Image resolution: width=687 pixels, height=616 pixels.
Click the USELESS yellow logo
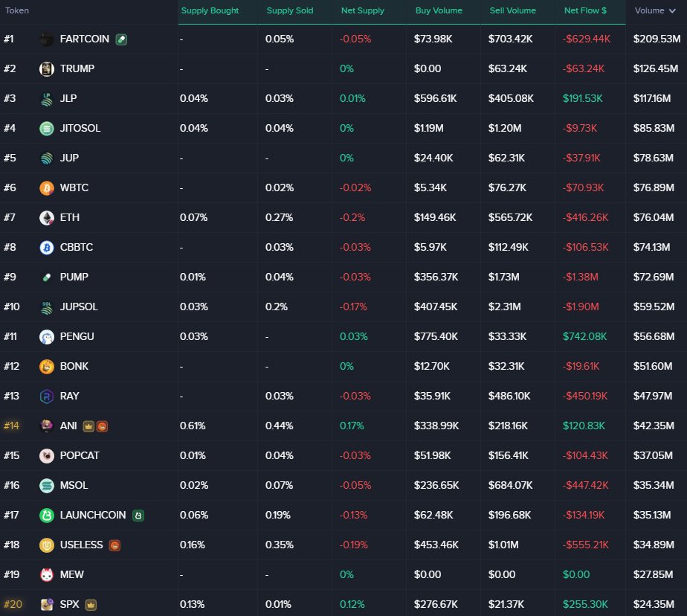click(x=46, y=545)
